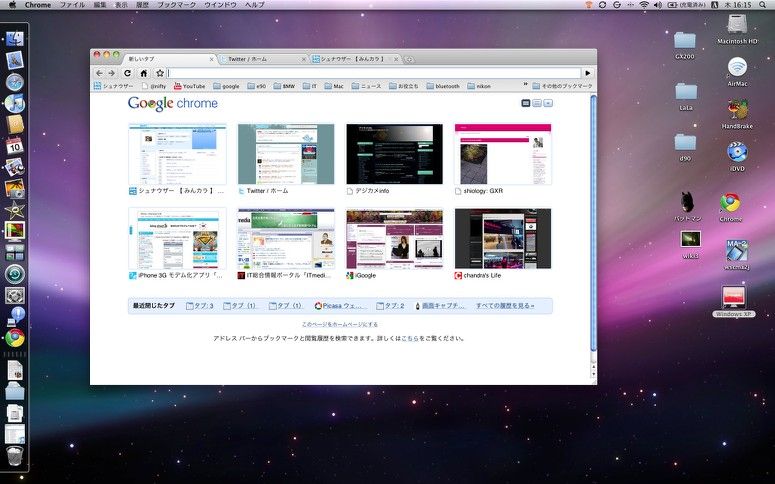The width and height of the screenshot is (775, 484).
Task: Select the Windows XP desktop icon
Action: pyautogui.click(x=734, y=302)
